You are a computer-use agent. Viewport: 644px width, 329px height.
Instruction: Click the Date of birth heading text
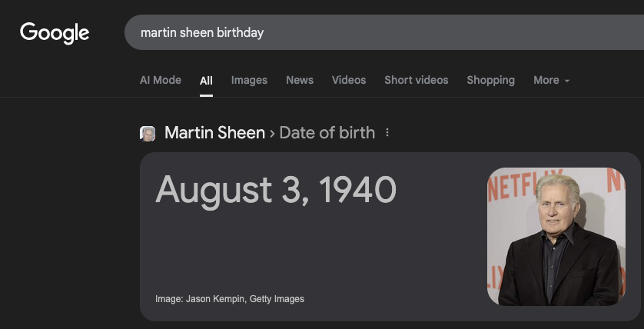tap(327, 133)
